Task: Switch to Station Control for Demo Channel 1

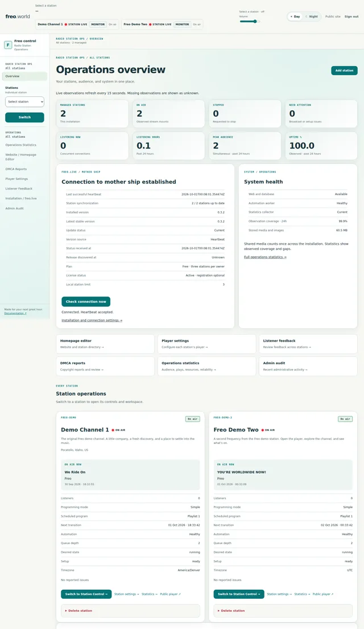Action: pyautogui.click(x=86, y=594)
